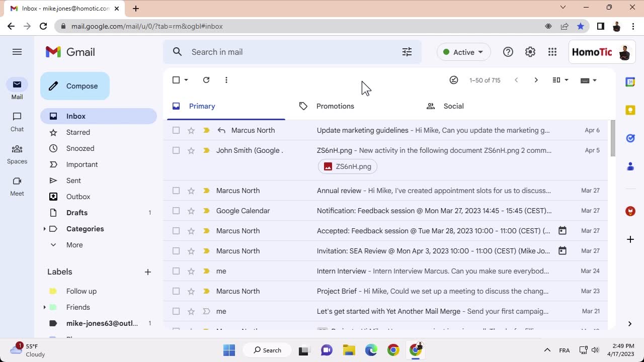Mark Update marketing guidelines email as important
The height and width of the screenshot is (362, 644).
tap(206, 130)
